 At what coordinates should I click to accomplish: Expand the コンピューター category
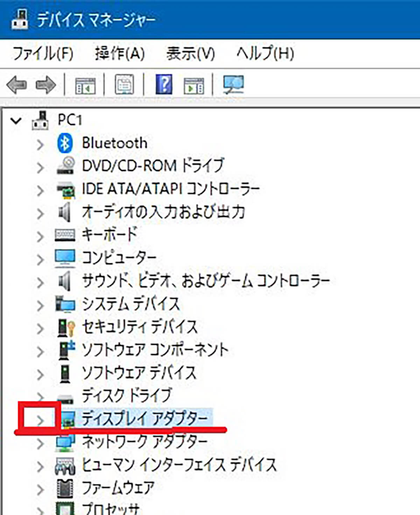tap(41, 260)
